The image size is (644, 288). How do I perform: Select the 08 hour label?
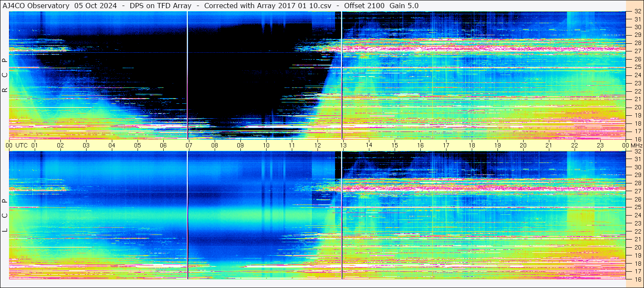click(215, 145)
